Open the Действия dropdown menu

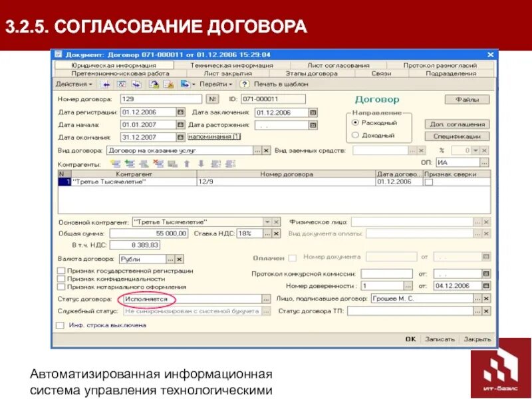click(74, 84)
